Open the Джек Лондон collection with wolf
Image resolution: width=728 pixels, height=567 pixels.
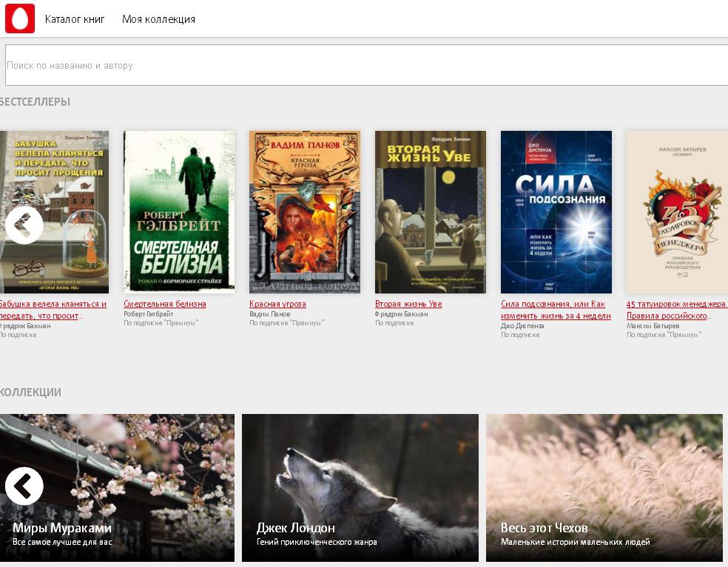[x=360, y=488]
